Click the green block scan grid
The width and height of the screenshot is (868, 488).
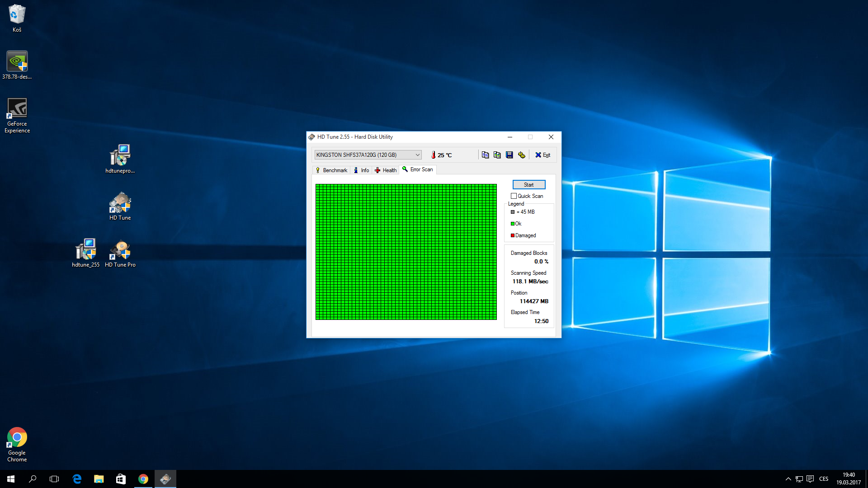(x=406, y=252)
